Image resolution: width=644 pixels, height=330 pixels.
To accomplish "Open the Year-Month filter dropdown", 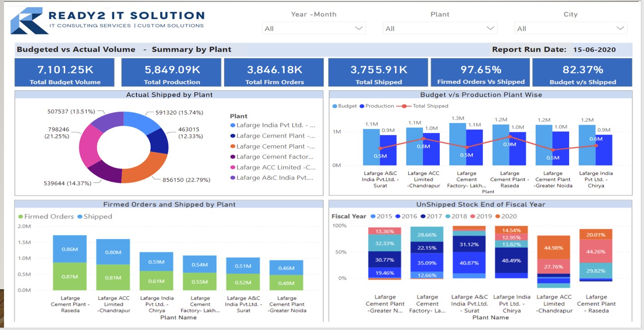I will point(314,28).
